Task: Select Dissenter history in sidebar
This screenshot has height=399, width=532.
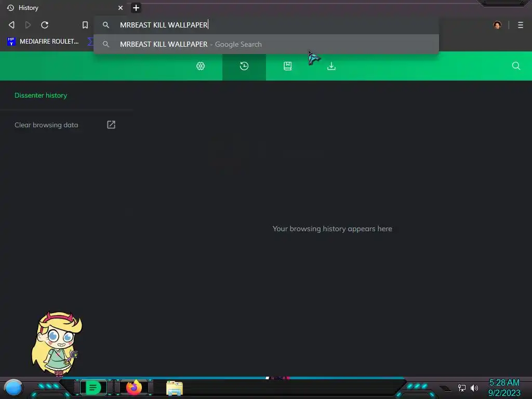Action: click(41, 96)
